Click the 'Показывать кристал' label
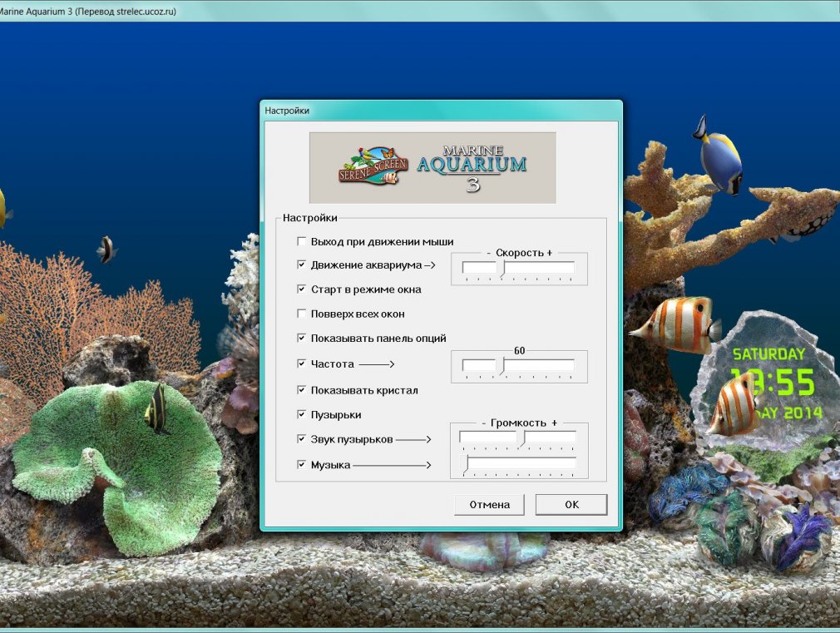840x633 pixels. (364, 390)
